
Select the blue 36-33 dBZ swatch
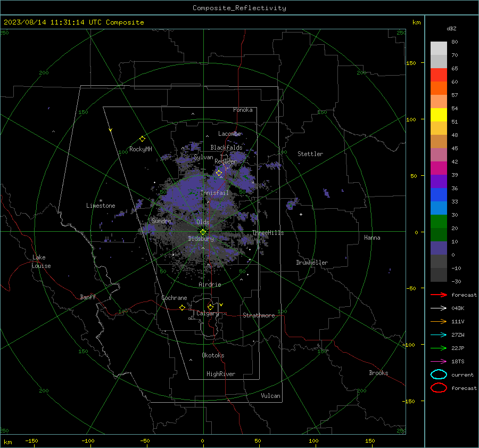pyautogui.click(x=439, y=194)
